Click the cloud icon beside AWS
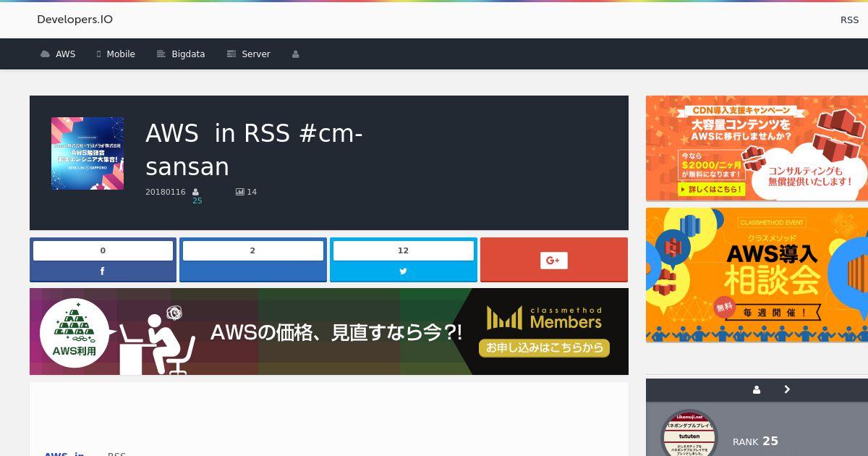This screenshot has width=868, height=456. click(46, 54)
